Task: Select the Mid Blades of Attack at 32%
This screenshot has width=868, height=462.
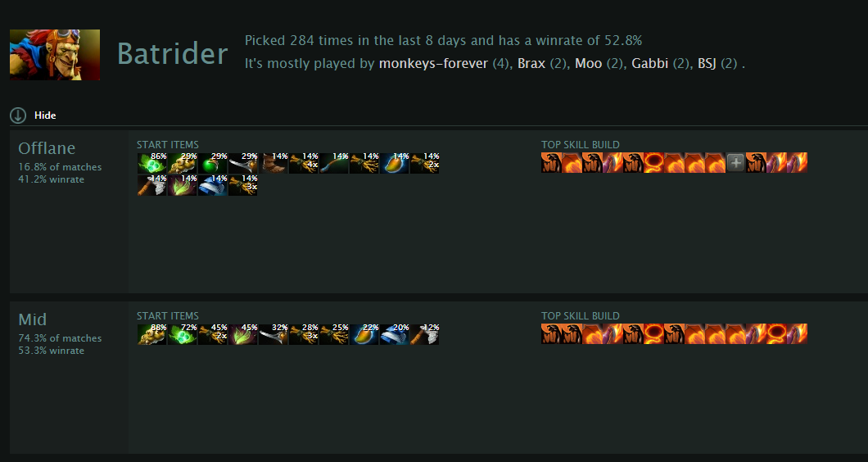Action: pyautogui.click(x=274, y=334)
